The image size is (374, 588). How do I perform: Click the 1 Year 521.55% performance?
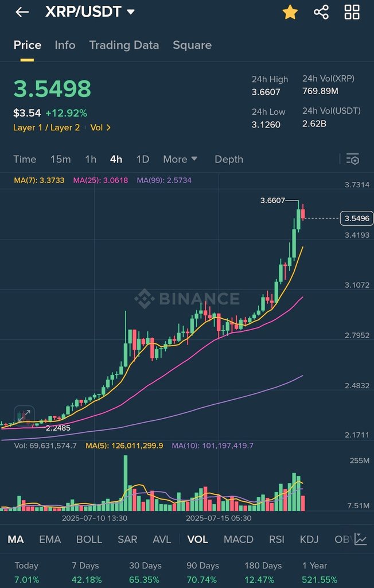pyautogui.click(x=320, y=572)
